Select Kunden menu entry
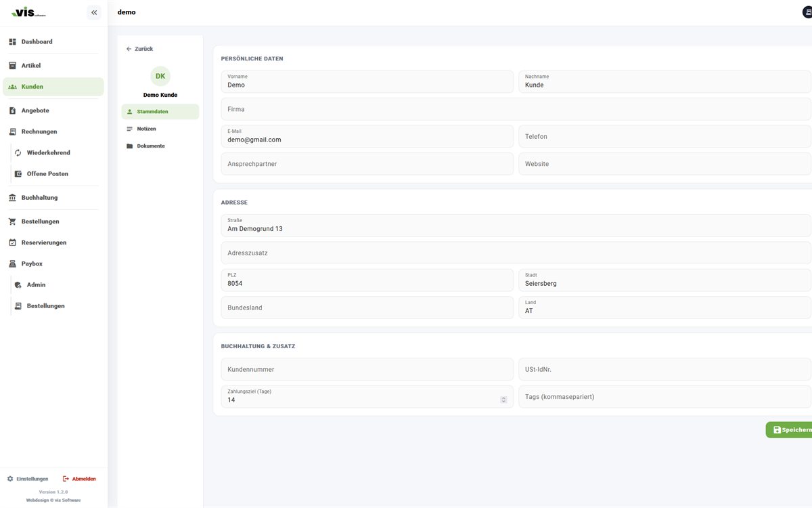812x508 pixels. pyautogui.click(x=53, y=87)
